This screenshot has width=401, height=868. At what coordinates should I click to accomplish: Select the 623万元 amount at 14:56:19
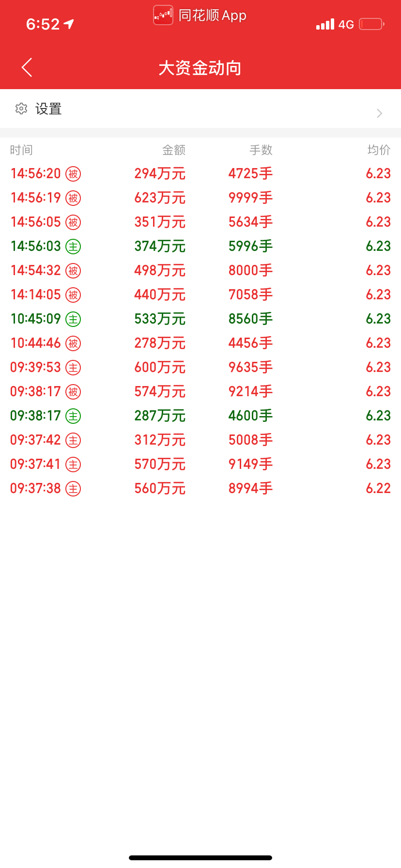pos(160,198)
